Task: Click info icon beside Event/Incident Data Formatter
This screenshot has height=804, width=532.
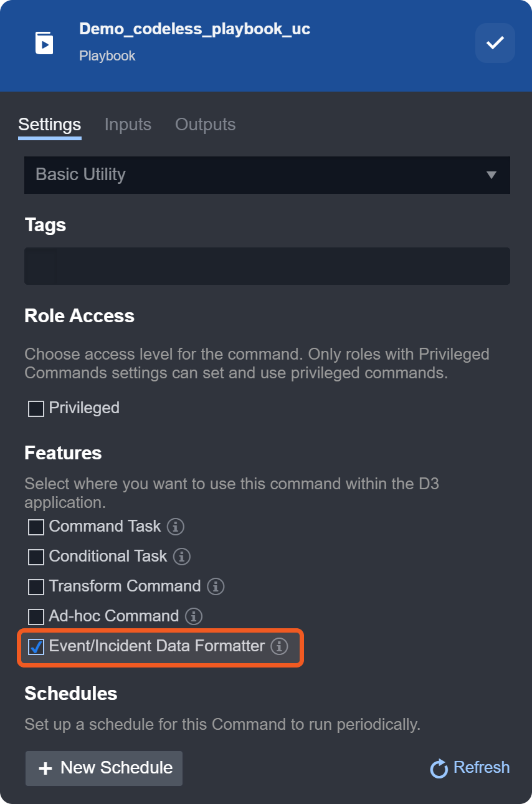Action: pos(279,646)
